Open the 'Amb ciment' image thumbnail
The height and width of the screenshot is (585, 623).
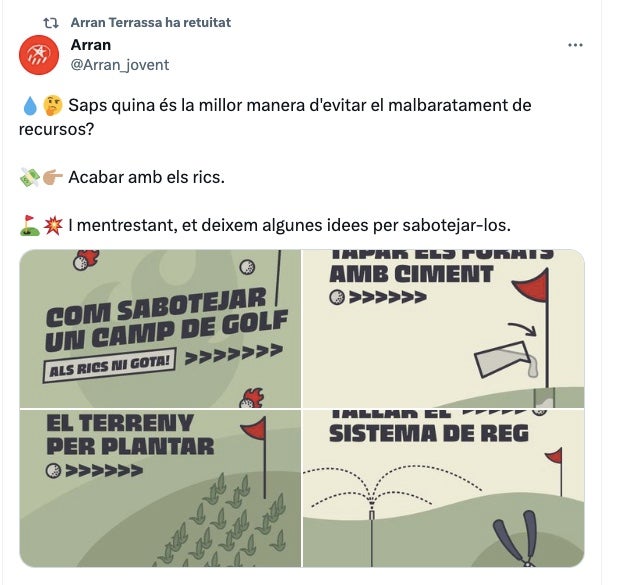coord(443,328)
